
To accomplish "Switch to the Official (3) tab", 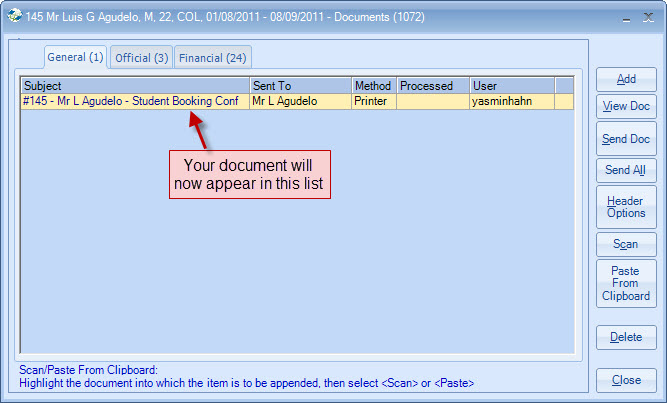I will [x=141, y=58].
